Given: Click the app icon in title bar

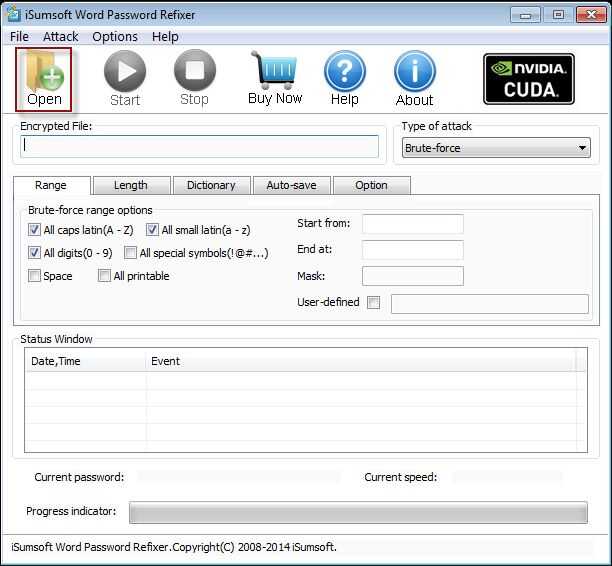Looking at the screenshot, I should [x=13, y=14].
